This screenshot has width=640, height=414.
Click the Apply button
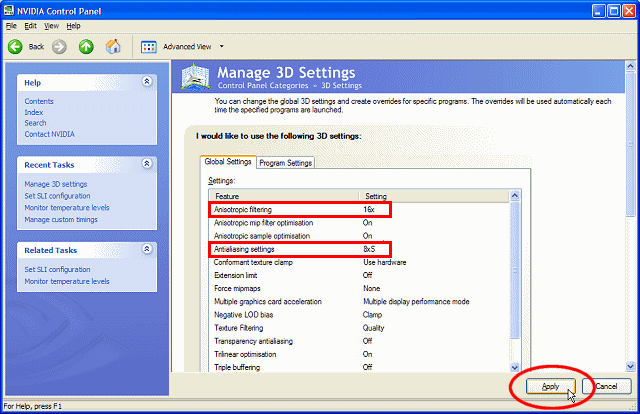tap(551, 386)
